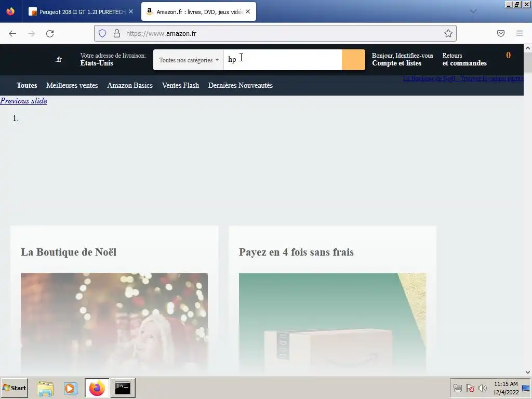Close the Amazon.fr tab
The height and width of the screenshot is (399, 532).
click(x=248, y=11)
